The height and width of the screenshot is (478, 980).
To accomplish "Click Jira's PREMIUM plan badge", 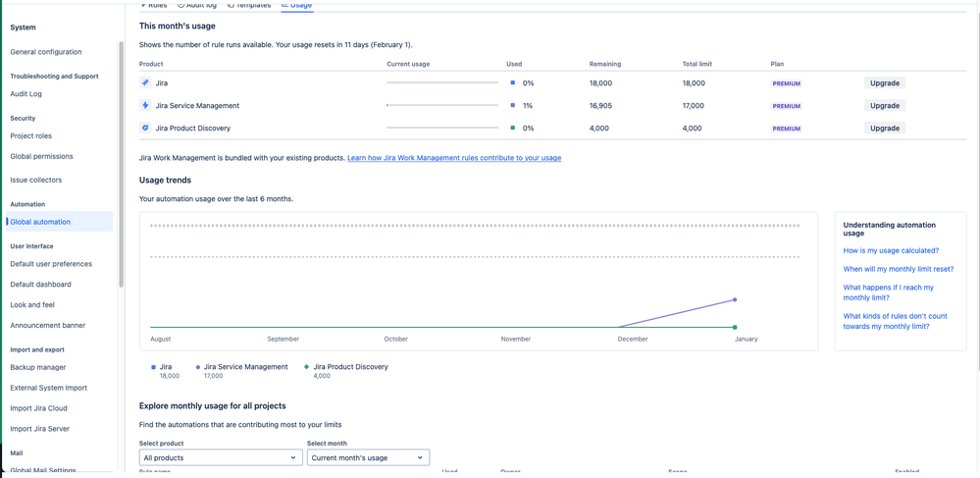I will [787, 83].
